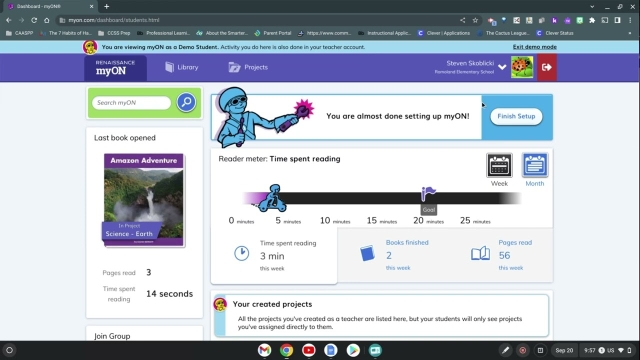Open the Projects menu
This screenshot has width=640, height=360.
pyautogui.click(x=248, y=67)
